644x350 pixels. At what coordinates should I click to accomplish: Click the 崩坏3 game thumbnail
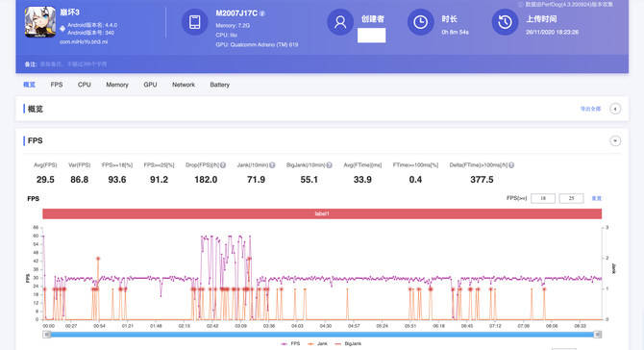pyautogui.click(x=40, y=22)
